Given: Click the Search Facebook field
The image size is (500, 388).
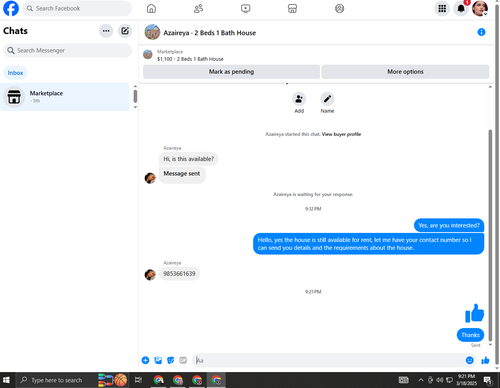Looking at the screenshot, I should click(77, 8).
